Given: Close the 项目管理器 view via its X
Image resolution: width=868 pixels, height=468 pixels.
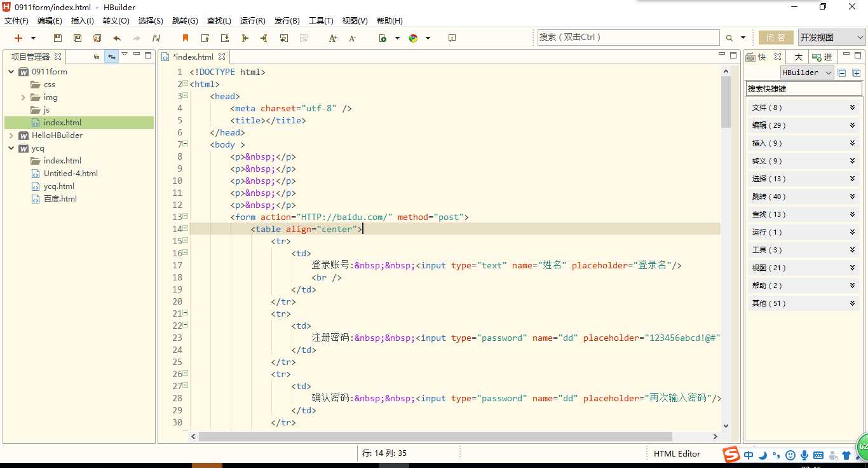Looking at the screenshot, I should point(58,57).
